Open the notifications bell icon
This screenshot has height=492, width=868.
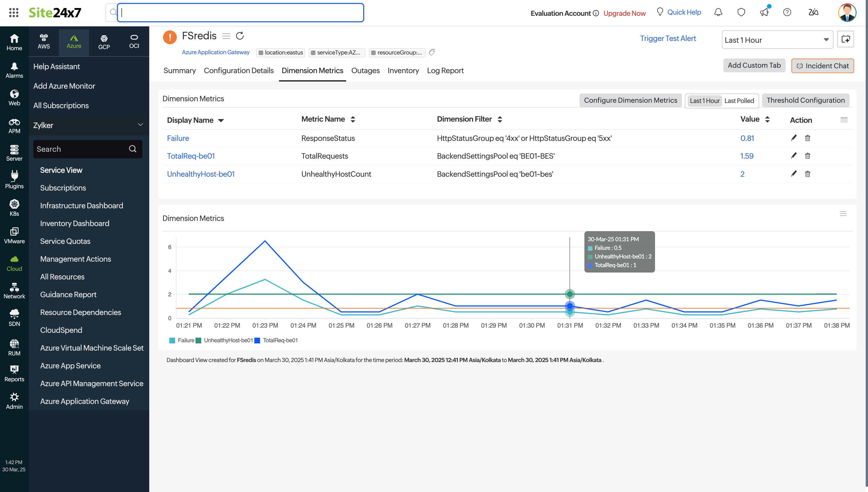click(x=718, y=13)
